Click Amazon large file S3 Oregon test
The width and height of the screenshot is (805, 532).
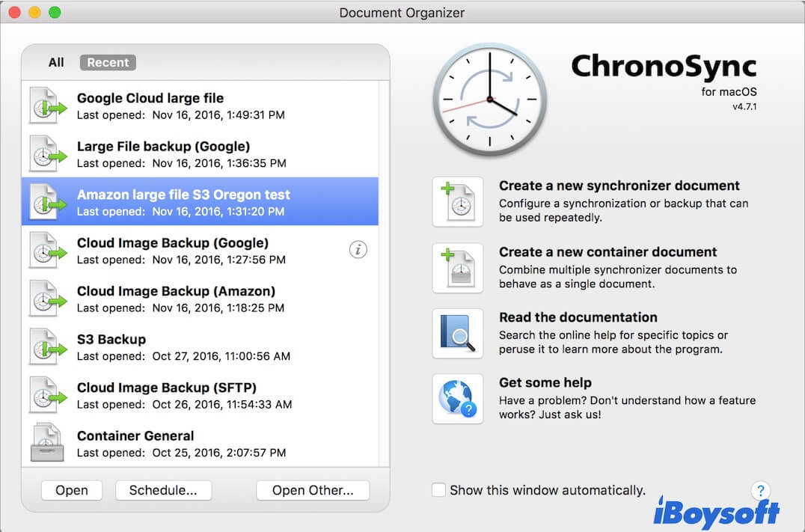point(200,202)
